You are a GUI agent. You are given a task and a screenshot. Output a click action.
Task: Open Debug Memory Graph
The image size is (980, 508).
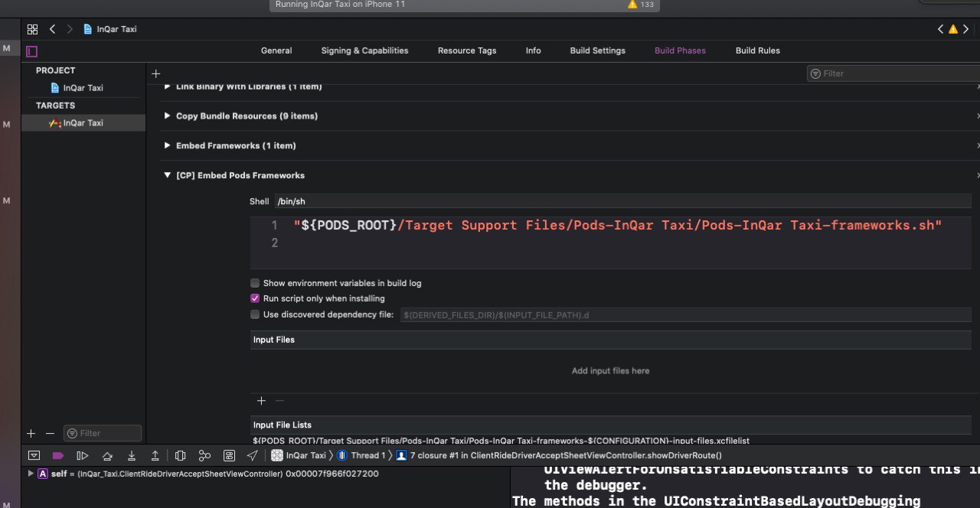click(204, 455)
